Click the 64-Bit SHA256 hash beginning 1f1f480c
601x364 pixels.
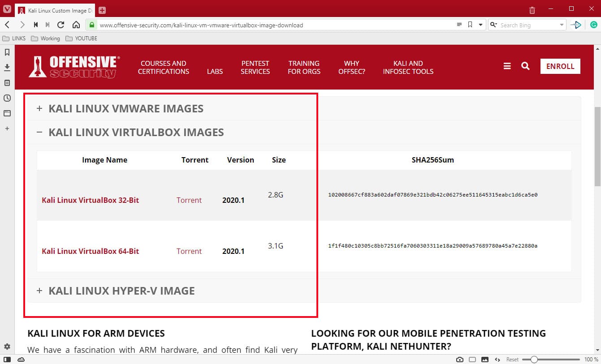[433, 246]
